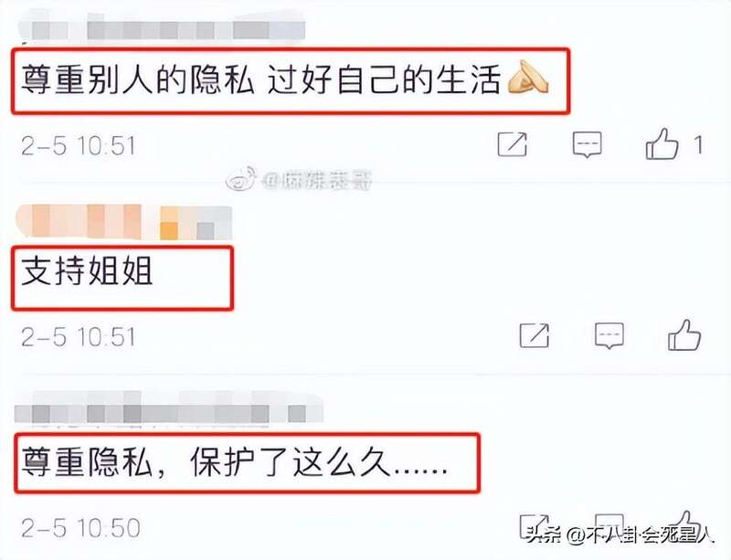Screen dimensions: 731x560
Task: Select comment text 尊重隐私，保护了这么久
Action: coord(235,462)
